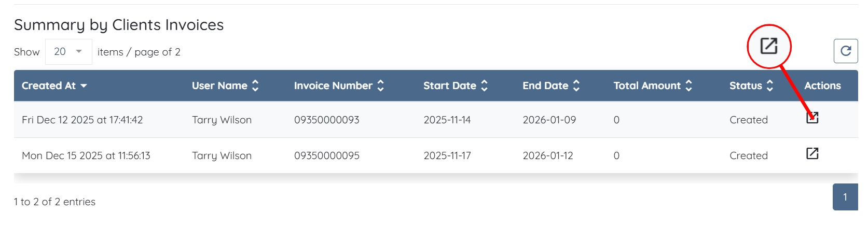Toggle Created At sort direction arrow
Screen dimensions: 868x227
84,86
